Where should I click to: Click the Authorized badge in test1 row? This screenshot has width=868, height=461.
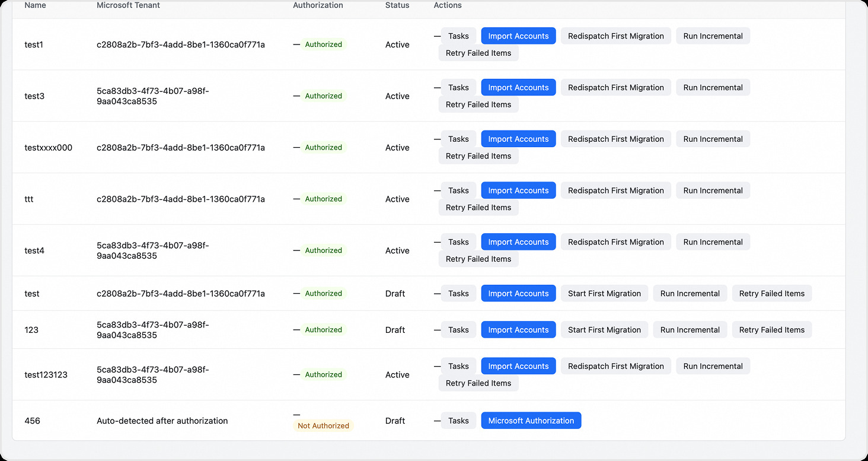click(323, 44)
